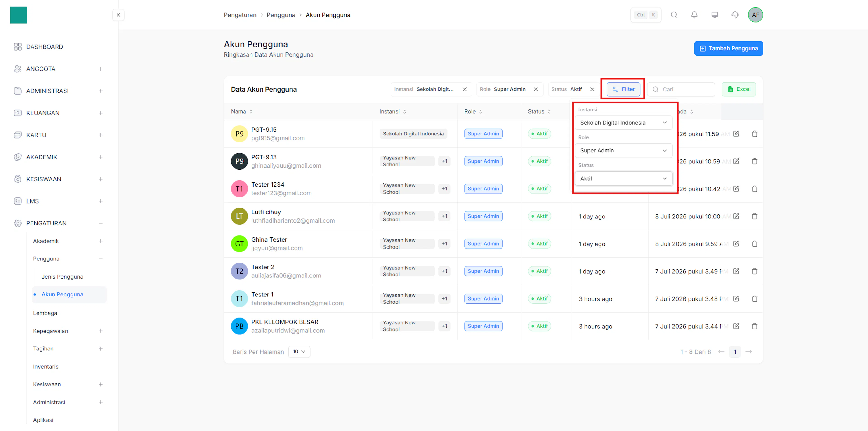Expand the AKADEMIK sidebar menu

coord(100,157)
